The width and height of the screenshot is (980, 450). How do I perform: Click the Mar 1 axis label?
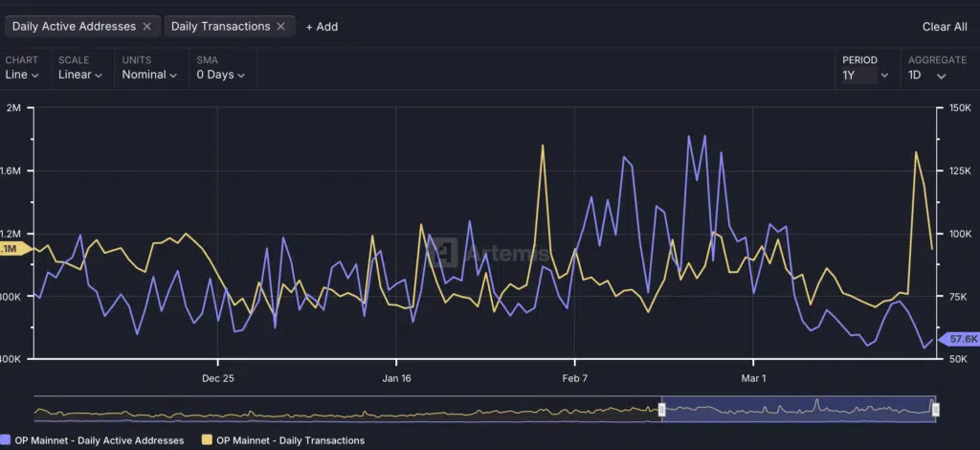[752, 378]
